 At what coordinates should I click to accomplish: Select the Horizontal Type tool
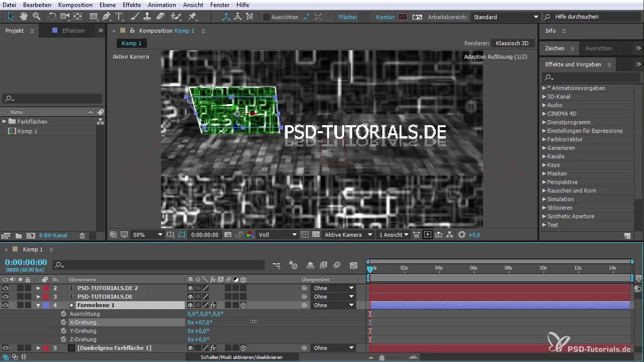pyautogui.click(x=119, y=17)
